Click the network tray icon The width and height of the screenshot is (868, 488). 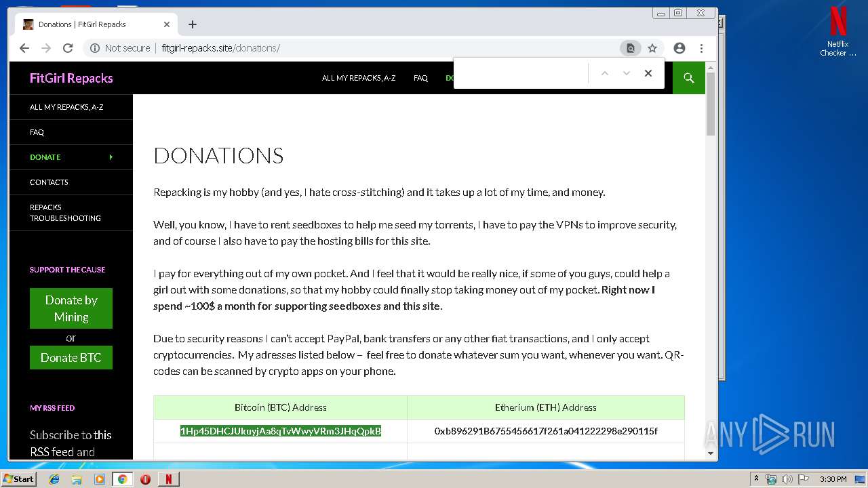pos(771,479)
